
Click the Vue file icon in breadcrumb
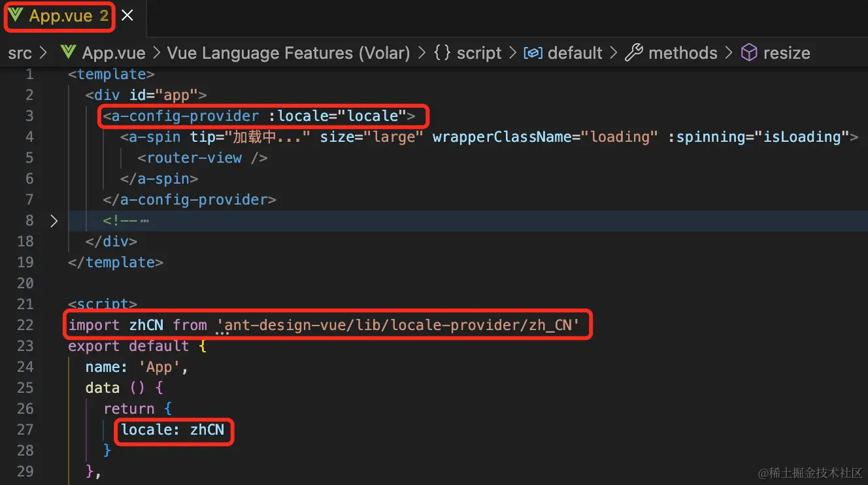pyautogui.click(x=67, y=53)
